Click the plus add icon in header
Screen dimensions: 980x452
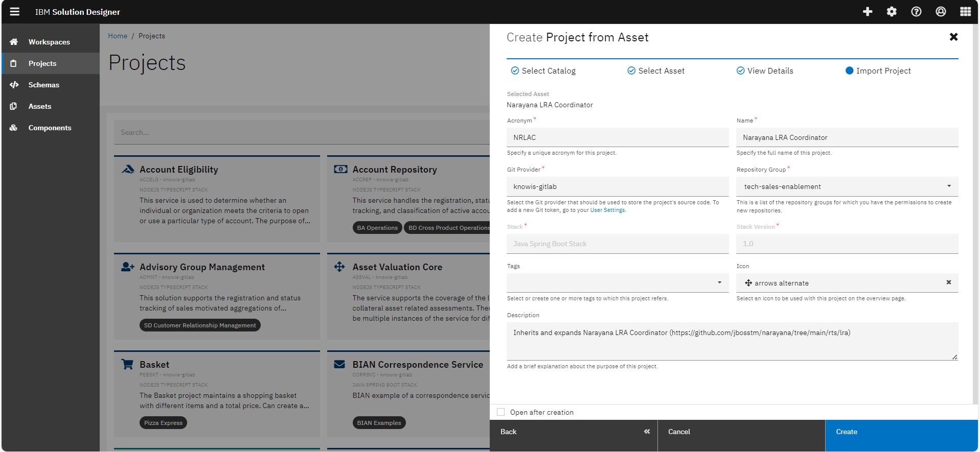click(x=868, y=11)
